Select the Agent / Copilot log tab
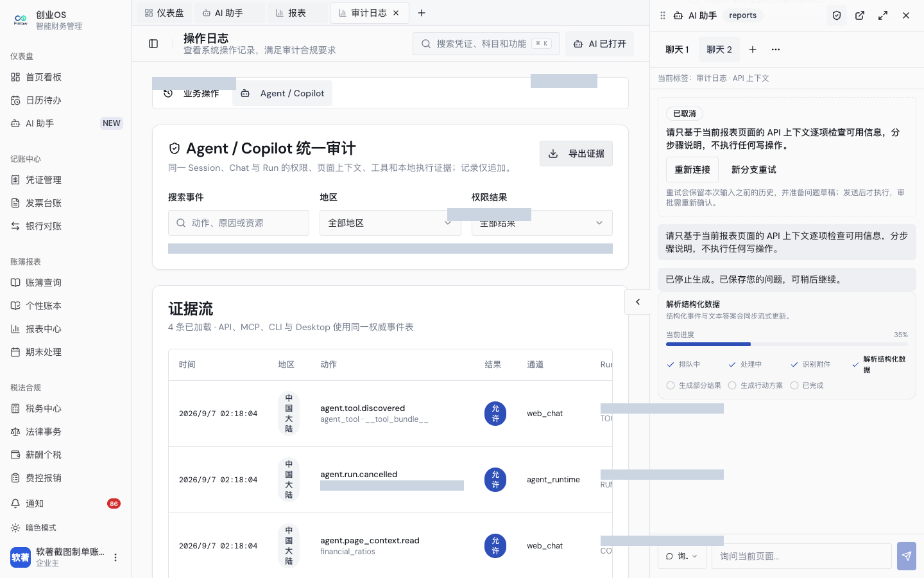This screenshot has width=924, height=578. 282,93
